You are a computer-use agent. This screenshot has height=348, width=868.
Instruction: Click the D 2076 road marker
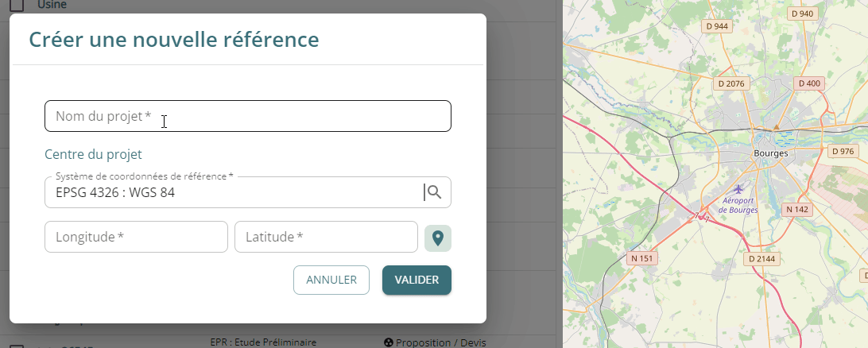click(x=730, y=83)
